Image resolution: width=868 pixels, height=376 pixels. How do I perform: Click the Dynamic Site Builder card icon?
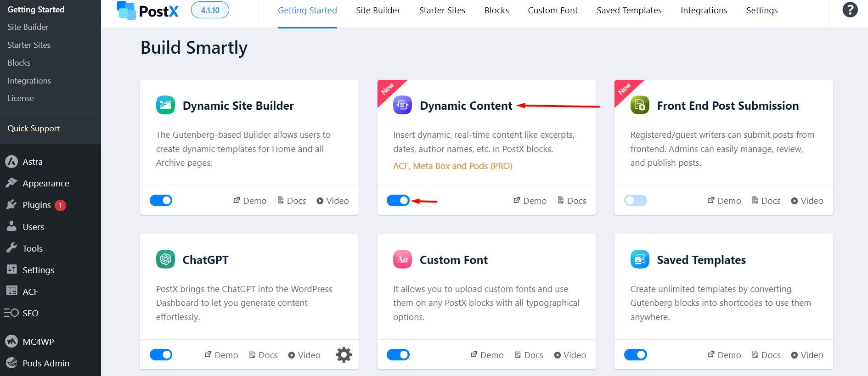pos(165,105)
